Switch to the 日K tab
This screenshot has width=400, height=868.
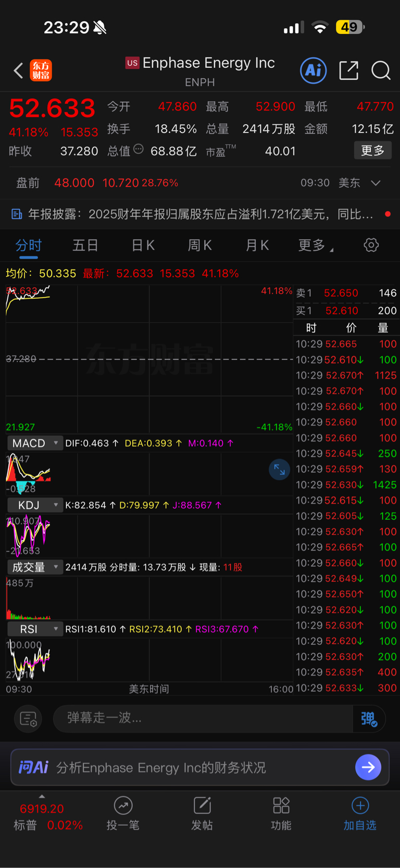[x=143, y=245]
